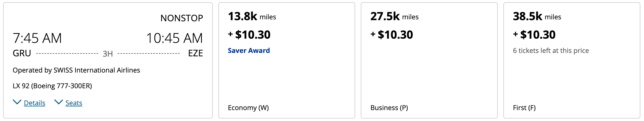Click the First (F) cabin label

pos(524,108)
